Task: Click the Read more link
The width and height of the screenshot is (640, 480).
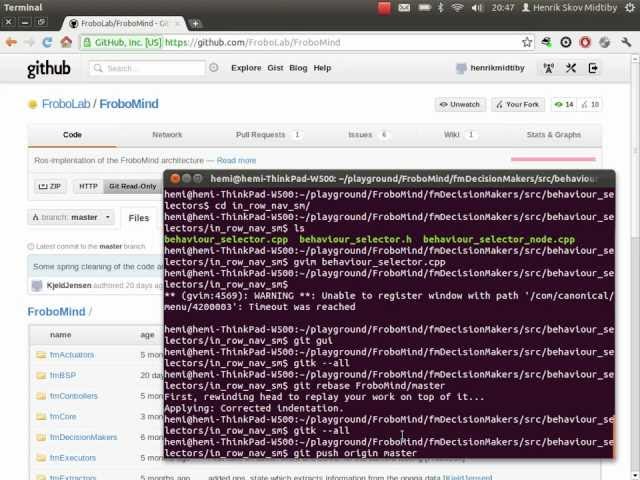Action: click(x=236, y=161)
